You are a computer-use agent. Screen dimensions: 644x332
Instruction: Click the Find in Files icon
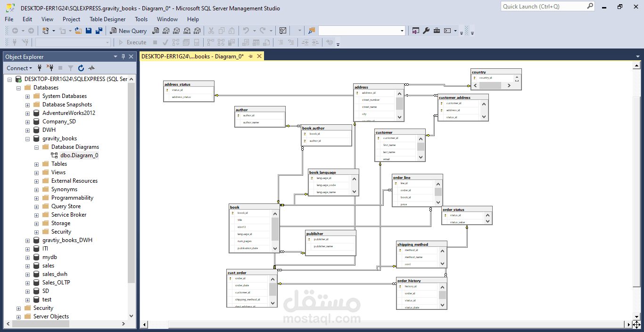311,31
